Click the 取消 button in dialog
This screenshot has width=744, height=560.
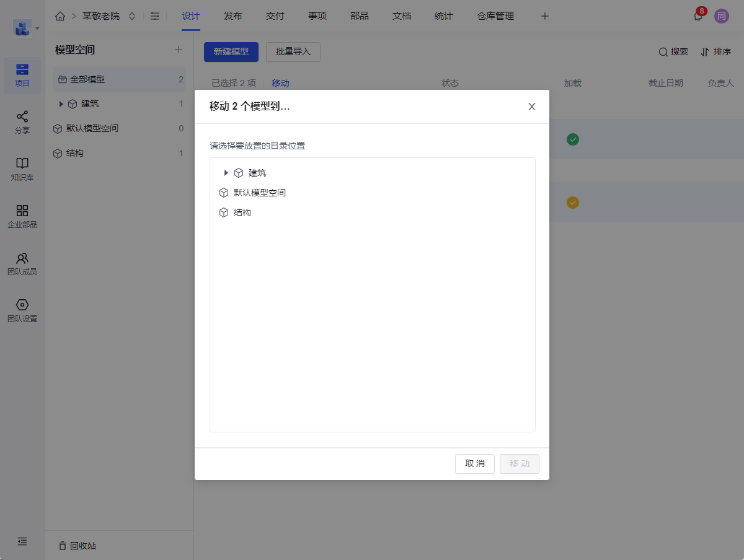coord(474,464)
